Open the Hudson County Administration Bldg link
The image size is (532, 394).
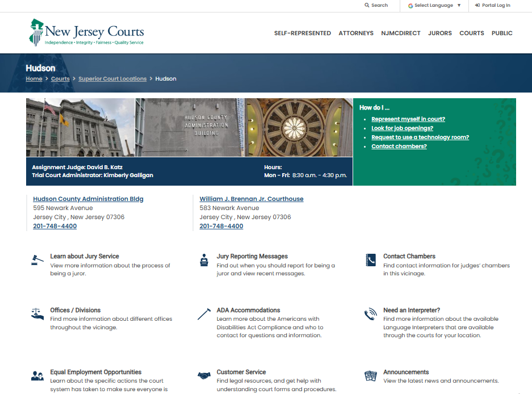pyautogui.click(x=88, y=199)
